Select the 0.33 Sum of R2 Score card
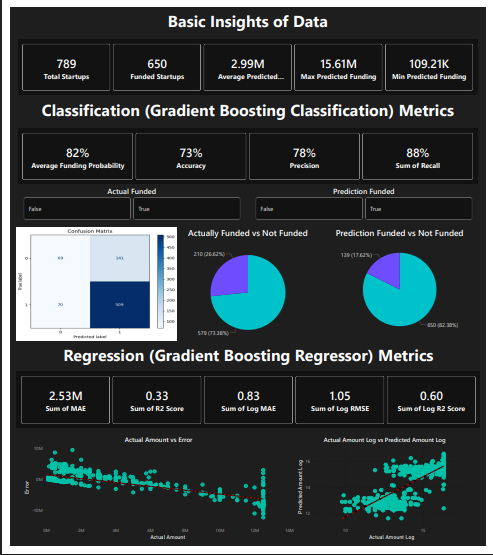The image size is (493, 555). tap(157, 400)
